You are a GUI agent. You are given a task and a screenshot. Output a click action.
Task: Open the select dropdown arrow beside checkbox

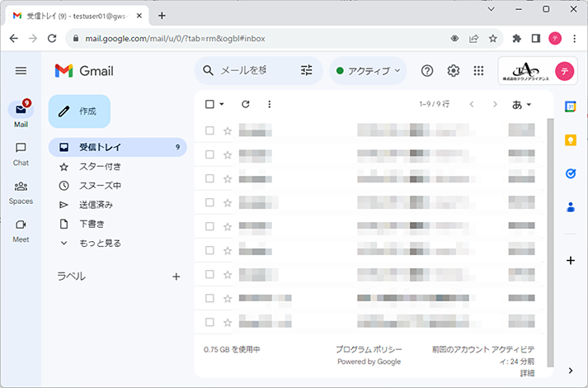pos(222,104)
